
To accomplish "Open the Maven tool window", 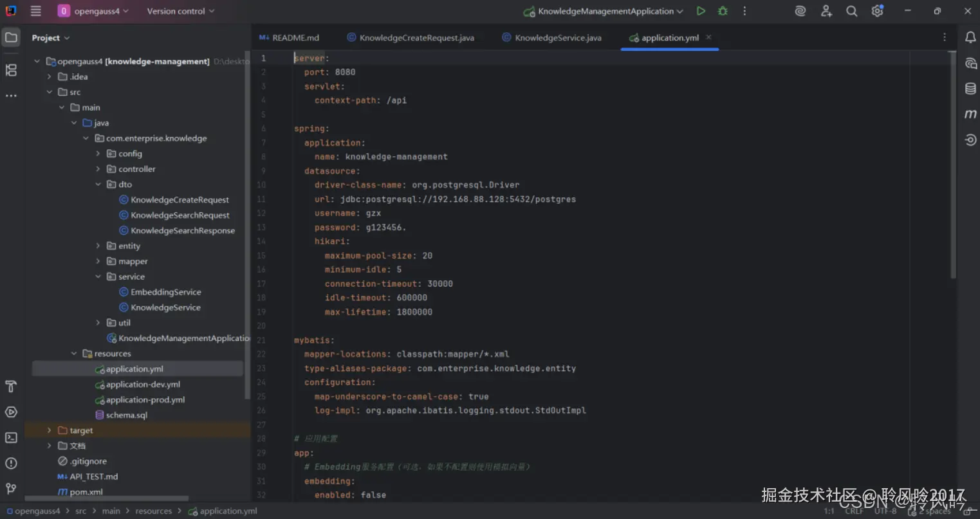I will pos(970,114).
